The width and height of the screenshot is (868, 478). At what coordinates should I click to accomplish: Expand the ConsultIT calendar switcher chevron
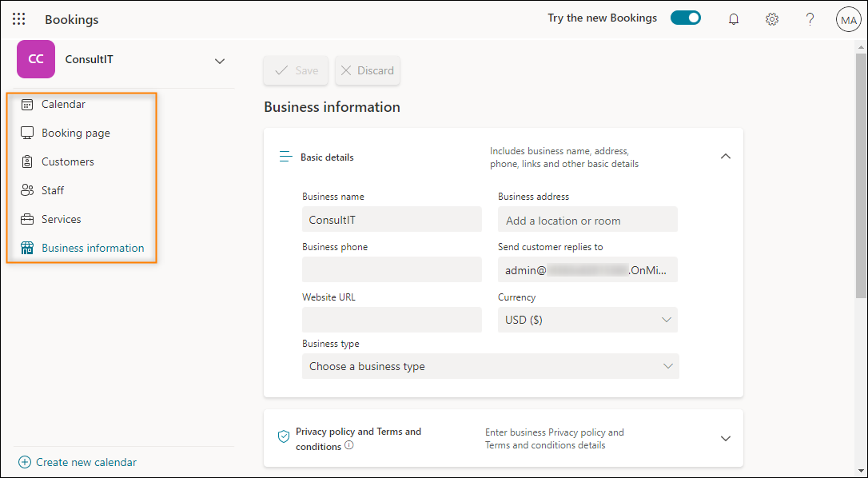click(x=220, y=61)
